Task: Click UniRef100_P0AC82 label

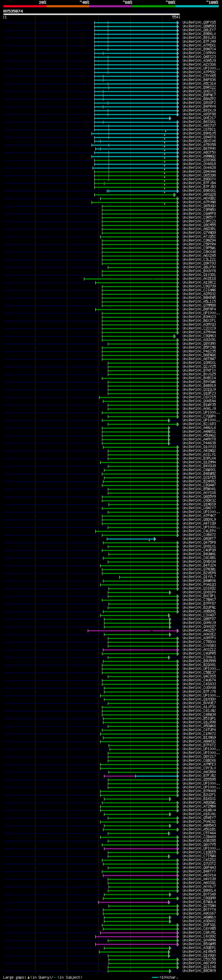Action: [199, 821]
